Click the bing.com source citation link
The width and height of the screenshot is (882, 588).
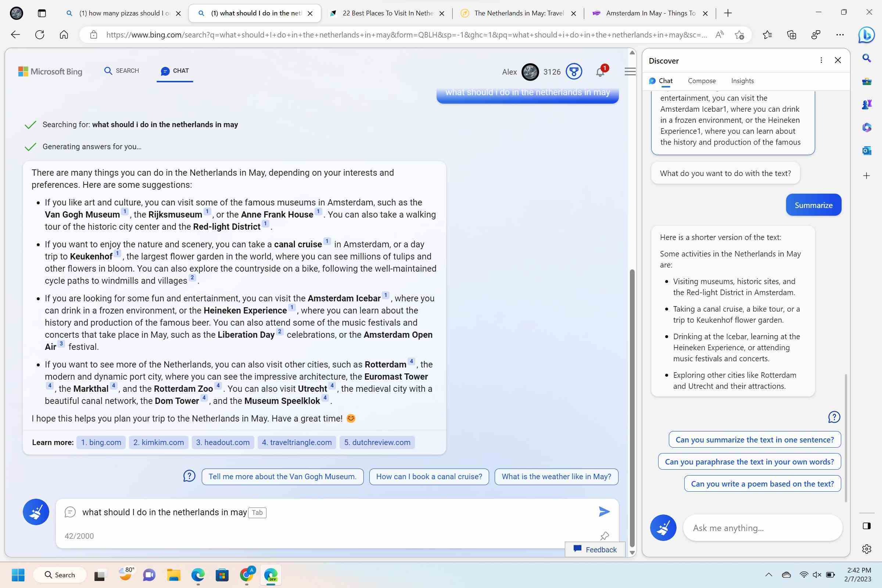(101, 442)
